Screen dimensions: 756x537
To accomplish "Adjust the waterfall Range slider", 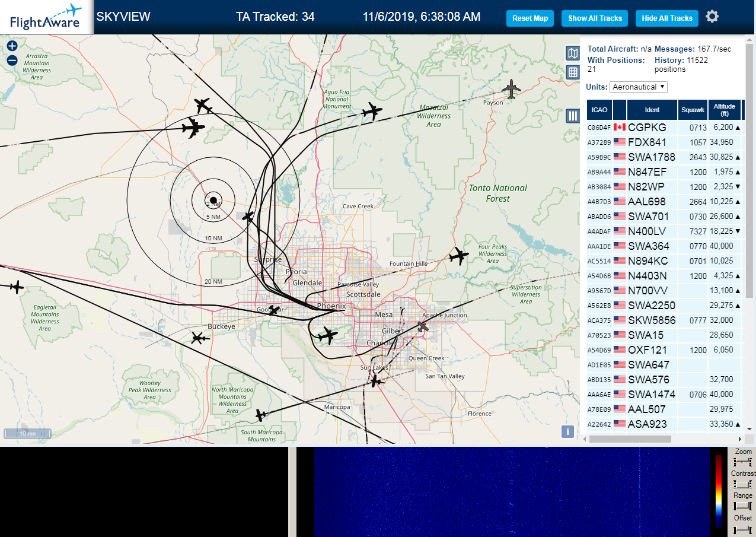I will [742, 506].
